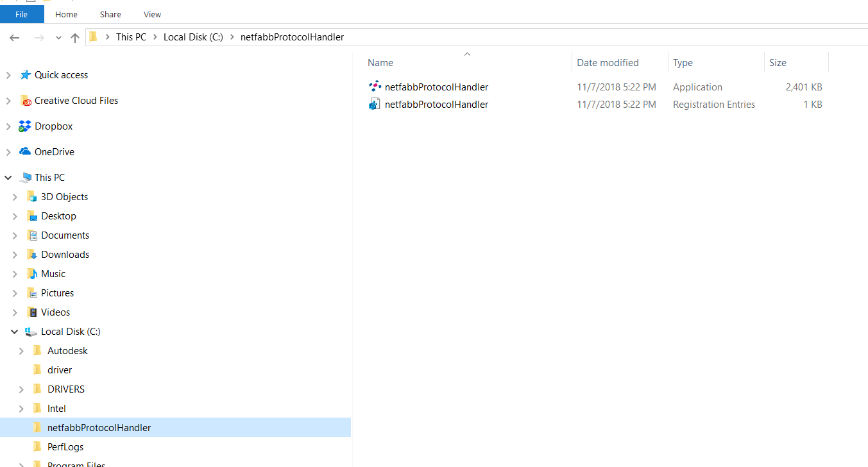Open the recent locations dropdown arrow
This screenshot has height=467, width=868.
pyautogui.click(x=58, y=38)
